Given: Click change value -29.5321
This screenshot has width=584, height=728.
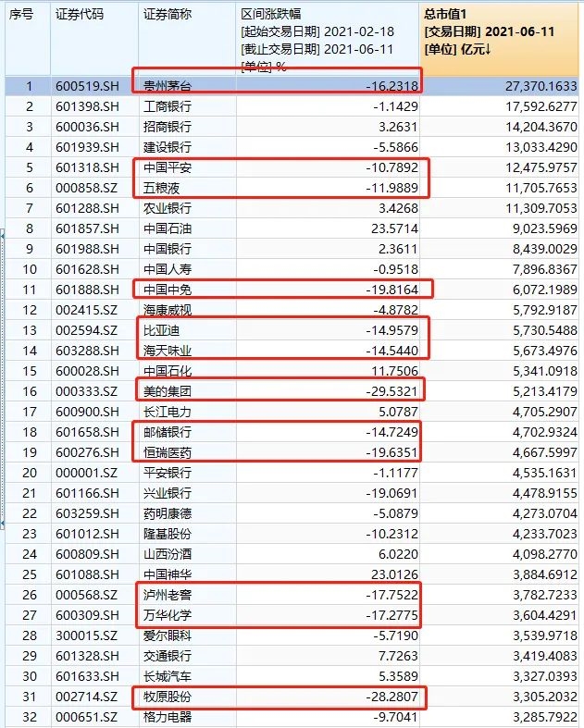Looking at the screenshot, I should (x=392, y=391).
